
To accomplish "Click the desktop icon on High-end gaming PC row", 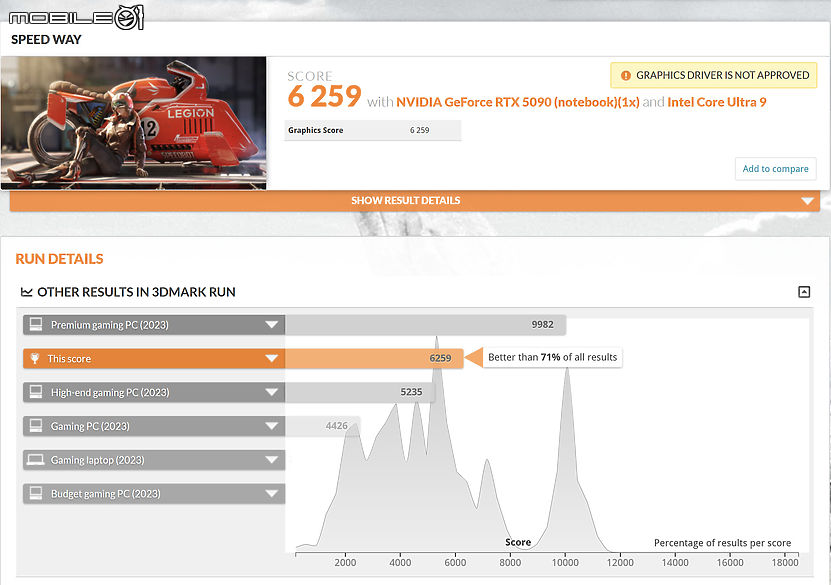I will 36,392.
